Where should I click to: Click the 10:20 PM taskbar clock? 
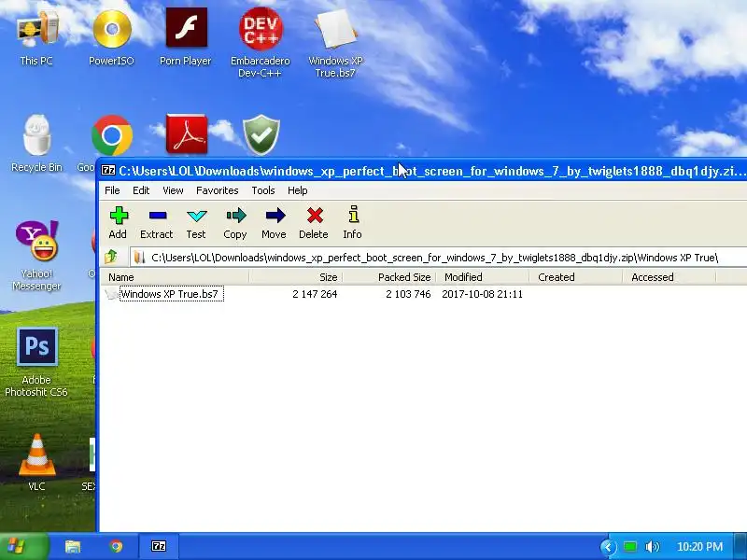699,547
